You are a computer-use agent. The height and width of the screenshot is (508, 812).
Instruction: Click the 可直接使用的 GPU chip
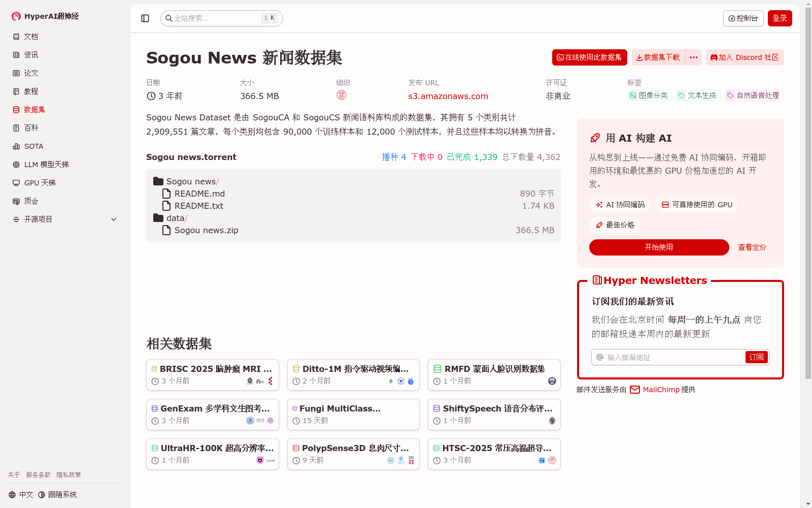point(697,205)
